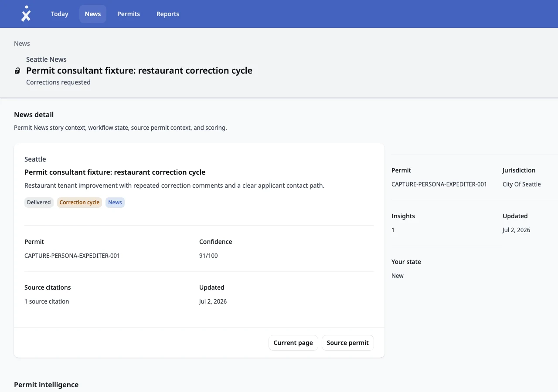Click the card's story title
The height and width of the screenshot is (392, 558).
115,172
